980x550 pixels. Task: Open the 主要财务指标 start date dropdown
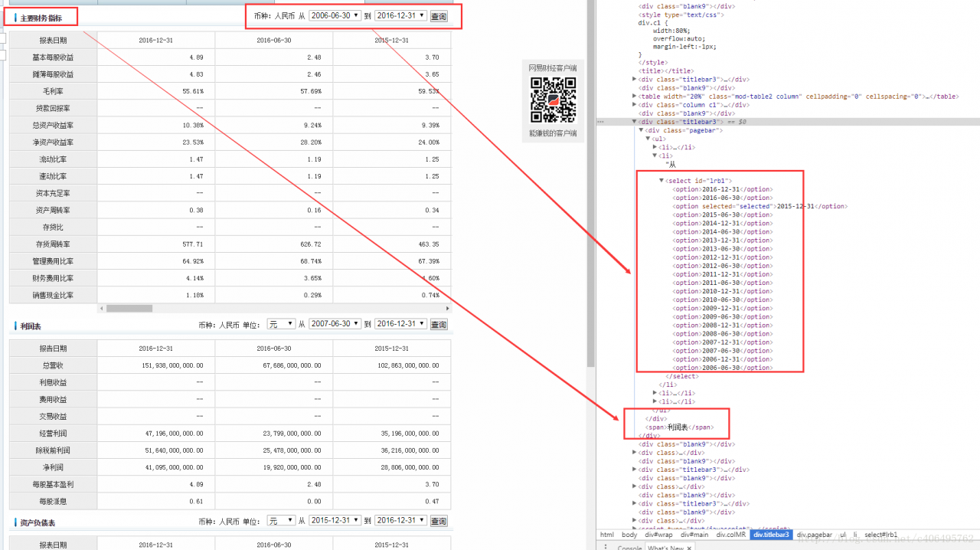(x=335, y=15)
